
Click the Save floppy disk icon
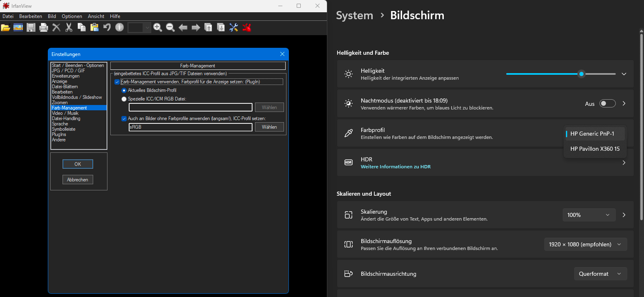[x=31, y=27]
